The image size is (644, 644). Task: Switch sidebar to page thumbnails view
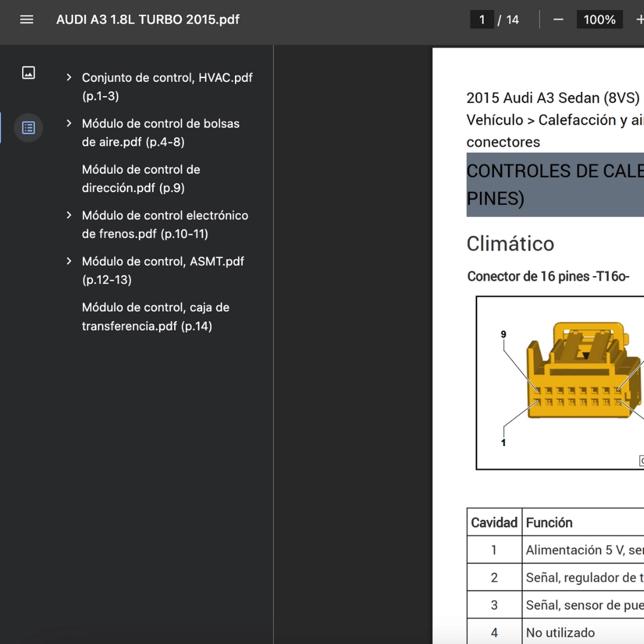point(28,73)
